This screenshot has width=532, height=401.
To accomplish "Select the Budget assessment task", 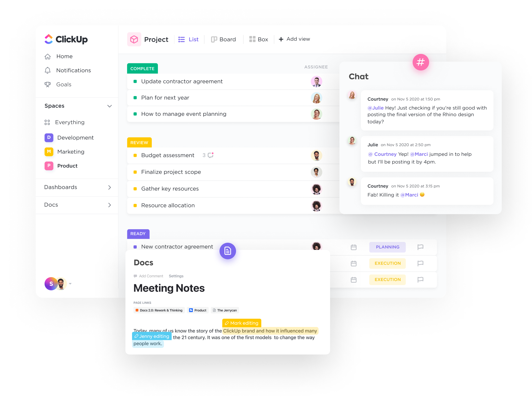I will click(168, 155).
